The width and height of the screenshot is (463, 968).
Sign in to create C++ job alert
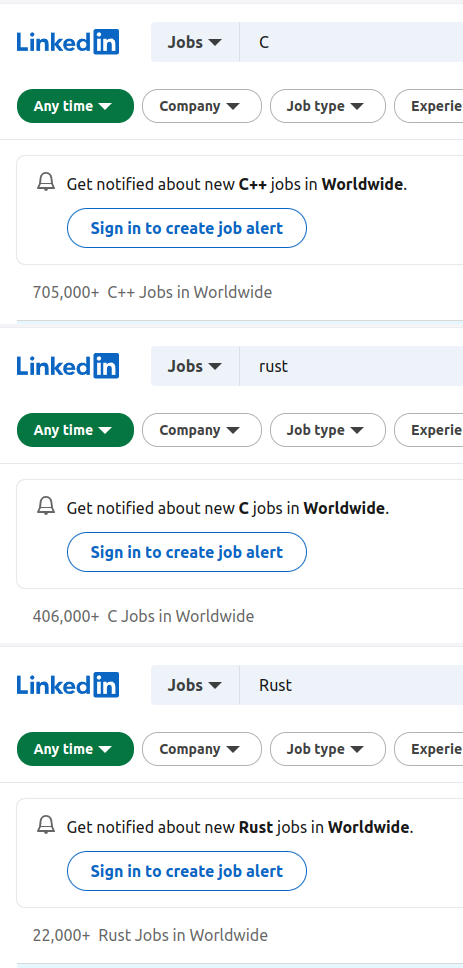[x=186, y=228]
